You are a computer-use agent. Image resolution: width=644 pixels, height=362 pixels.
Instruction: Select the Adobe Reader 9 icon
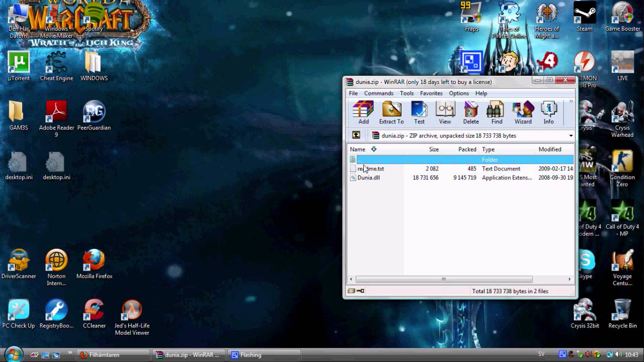(56, 120)
